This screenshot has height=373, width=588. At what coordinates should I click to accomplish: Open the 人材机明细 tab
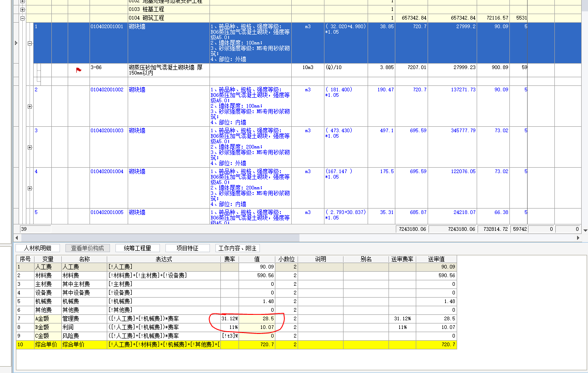pos(38,248)
